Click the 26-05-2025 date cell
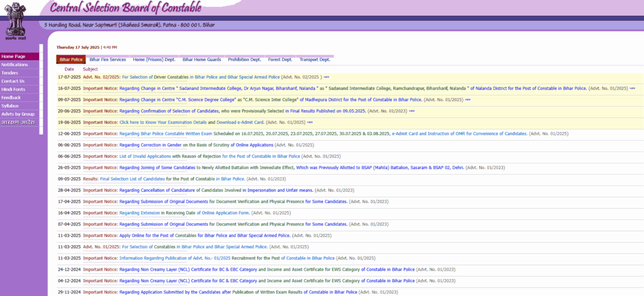The width and height of the screenshot is (644, 296). coord(70,168)
